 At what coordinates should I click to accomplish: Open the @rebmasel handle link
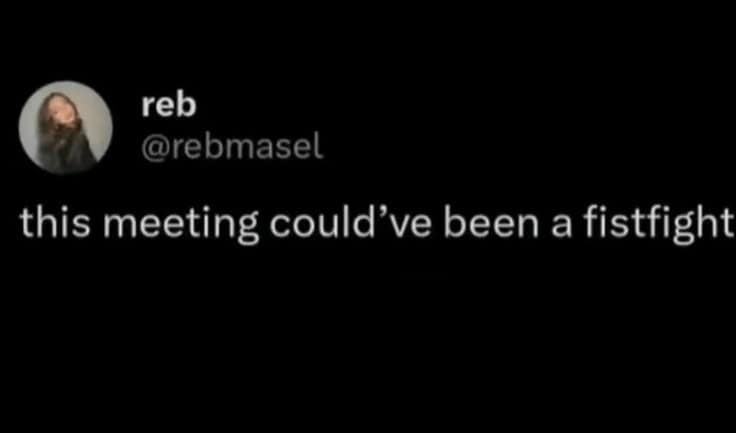pos(232,148)
